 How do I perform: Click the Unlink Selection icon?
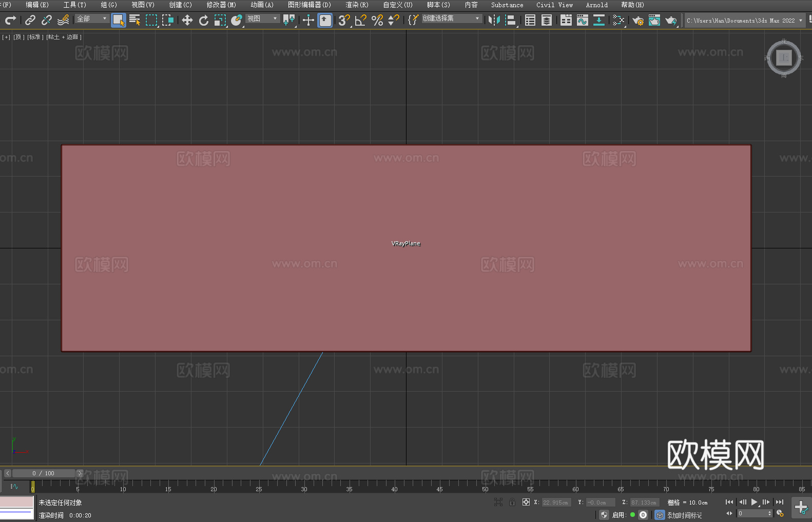tap(47, 20)
